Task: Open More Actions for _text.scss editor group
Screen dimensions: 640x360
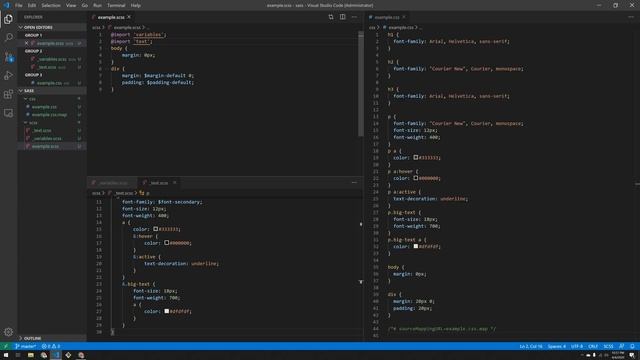Action: pyautogui.click(x=354, y=182)
